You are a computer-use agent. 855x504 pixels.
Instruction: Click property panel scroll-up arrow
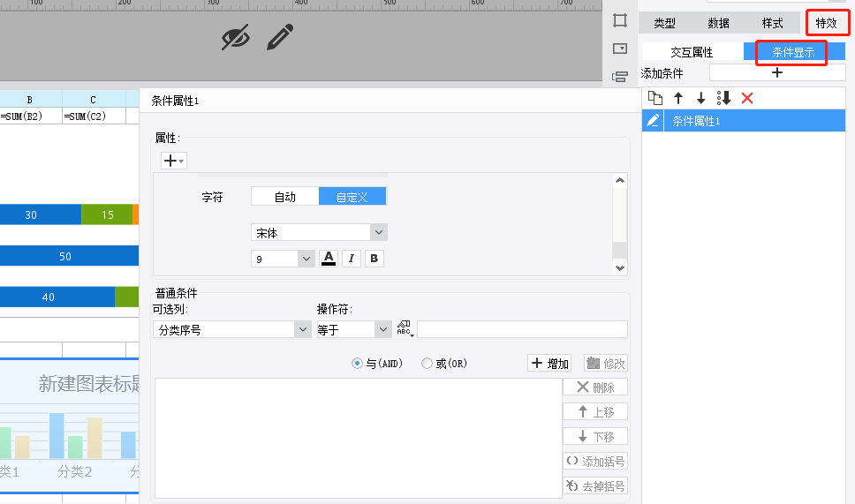coord(619,180)
